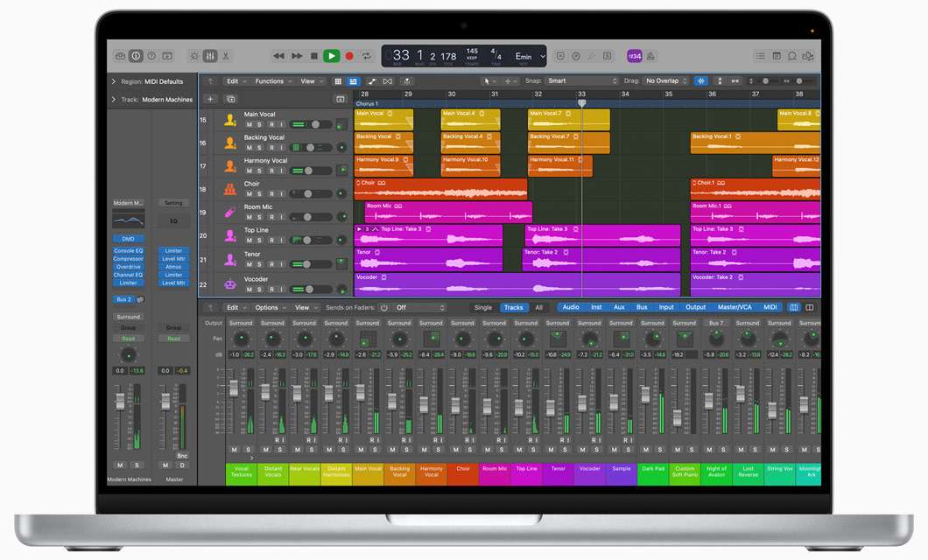This screenshot has width=928, height=560.
Task: Click the Vocoder track robot icon
Action: coord(229,283)
